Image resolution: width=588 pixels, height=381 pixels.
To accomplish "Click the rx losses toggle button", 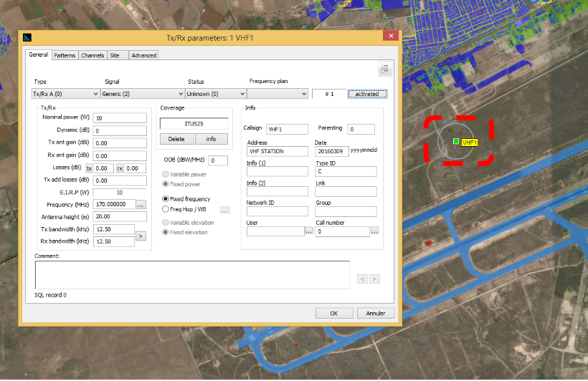I will point(120,168).
